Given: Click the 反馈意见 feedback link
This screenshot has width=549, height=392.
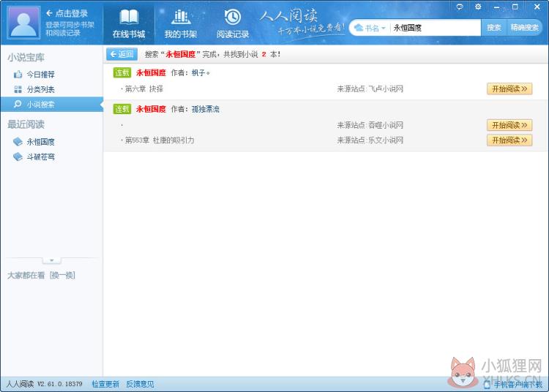Looking at the screenshot, I should click(x=140, y=384).
